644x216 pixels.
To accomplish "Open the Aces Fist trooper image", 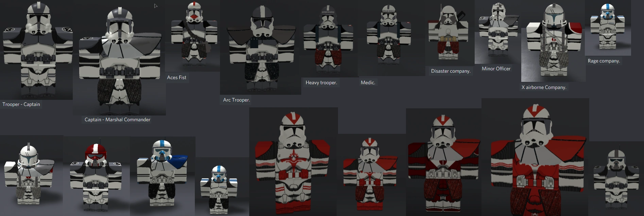I will [193, 36].
